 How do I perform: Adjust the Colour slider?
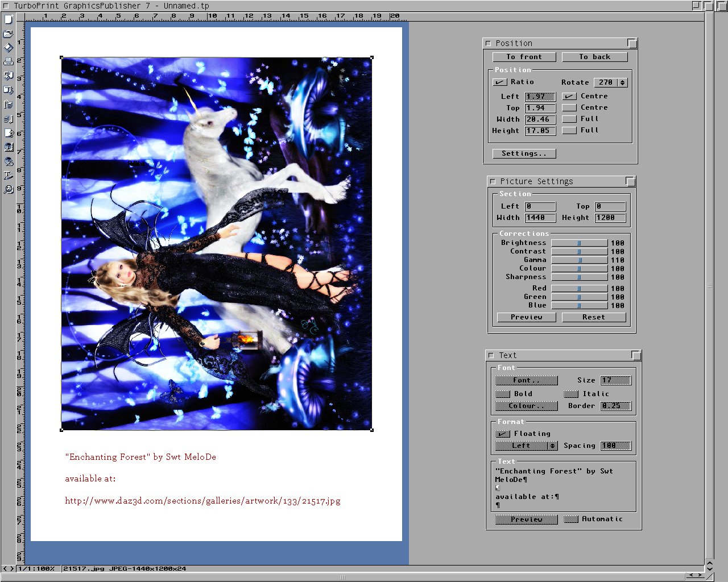click(x=580, y=268)
